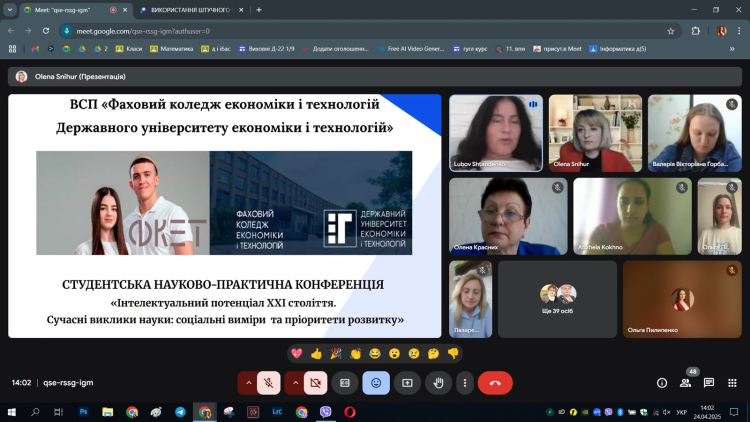This screenshot has height=422, width=750.
Task: Expand audio settings arrow beside microphone
Action: [x=247, y=382]
